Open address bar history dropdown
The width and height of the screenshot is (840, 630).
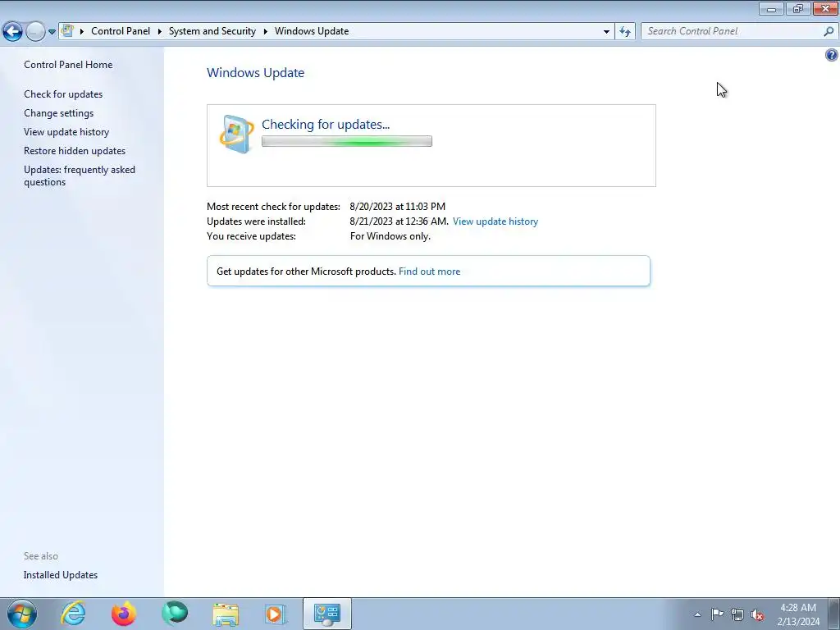[606, 32]
